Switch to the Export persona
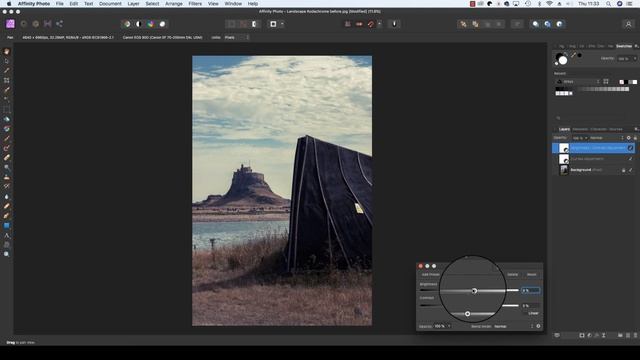 click(x=59, y=24)
